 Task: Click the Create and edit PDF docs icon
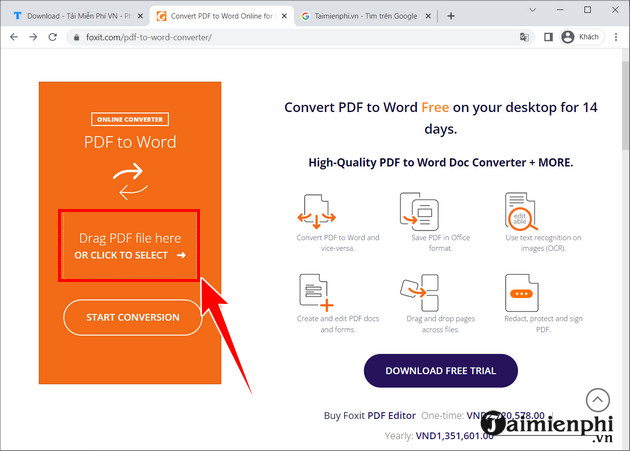(x=316, y=292)
